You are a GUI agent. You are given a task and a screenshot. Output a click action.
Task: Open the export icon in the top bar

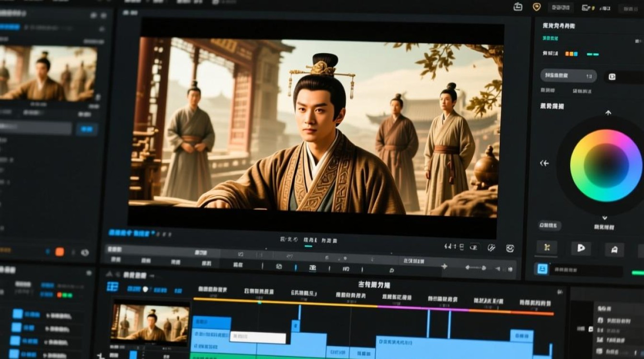click(517, 6)
